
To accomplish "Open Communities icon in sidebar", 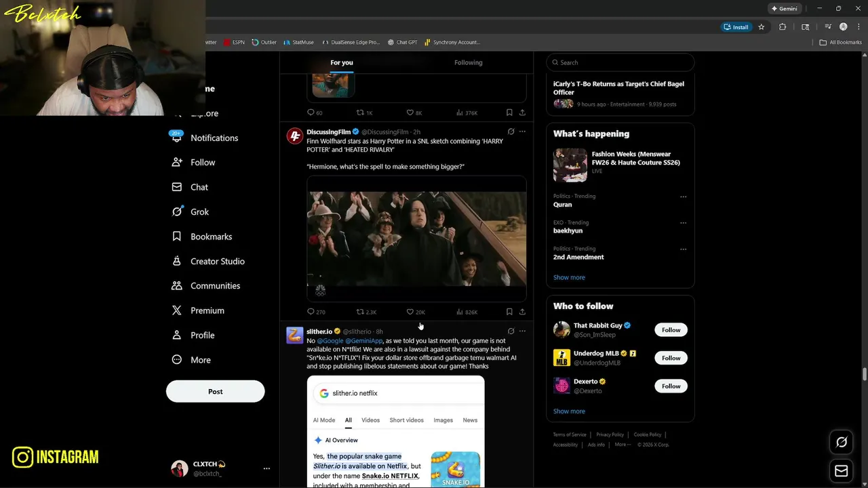I will click(x=177, y=286).
